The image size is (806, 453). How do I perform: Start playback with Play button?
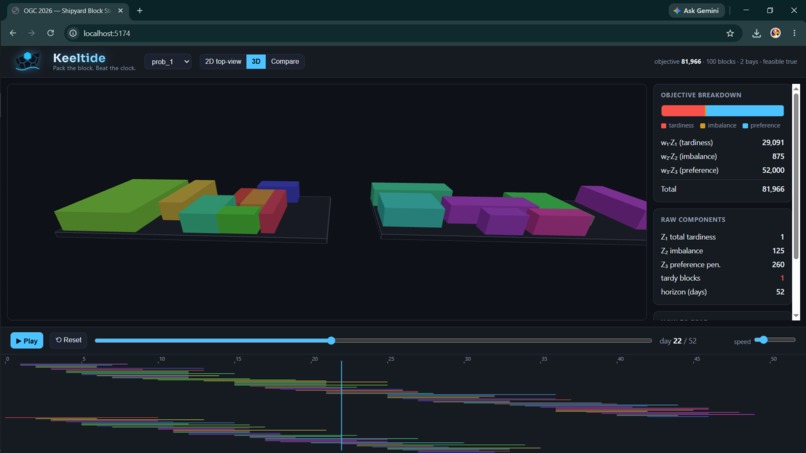pos(27,340)
